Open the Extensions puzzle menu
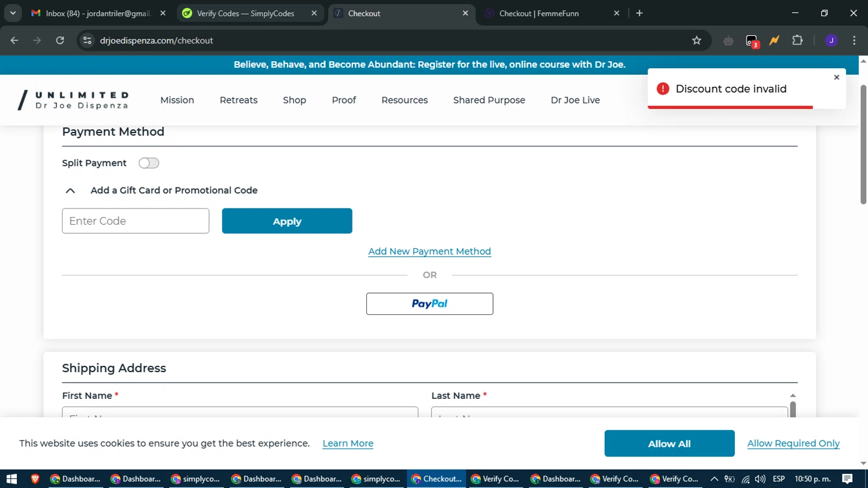Image resolution: width=868 pixels, height=488 pixels. (797, 41)
